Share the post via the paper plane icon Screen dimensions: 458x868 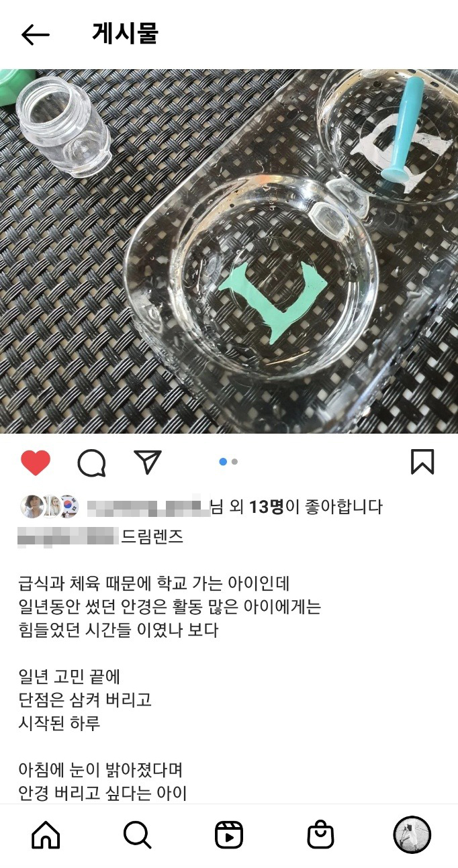click(147, 461)
